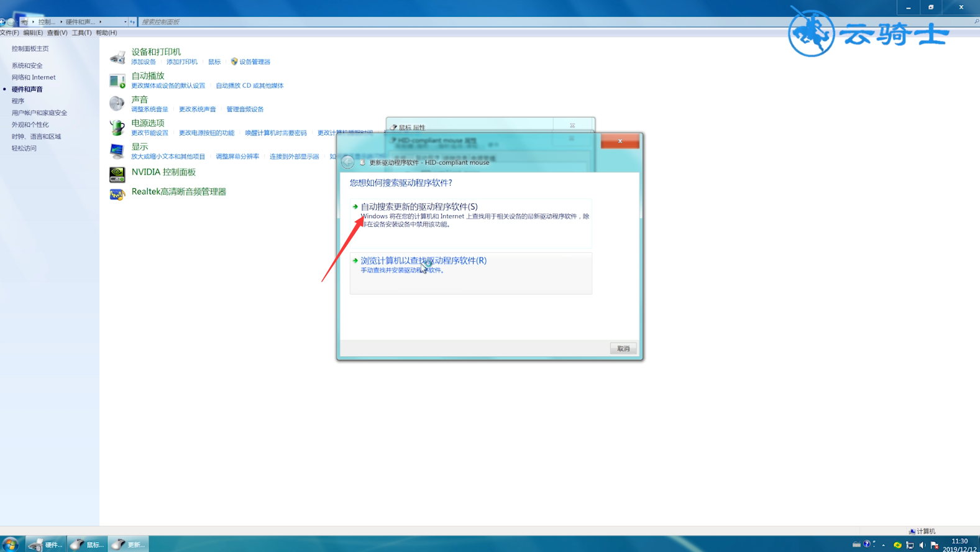Open 用户帐户和家庭安全 in sidebar
This screenshot has width=980, height=552.
(x=39, y=113)
